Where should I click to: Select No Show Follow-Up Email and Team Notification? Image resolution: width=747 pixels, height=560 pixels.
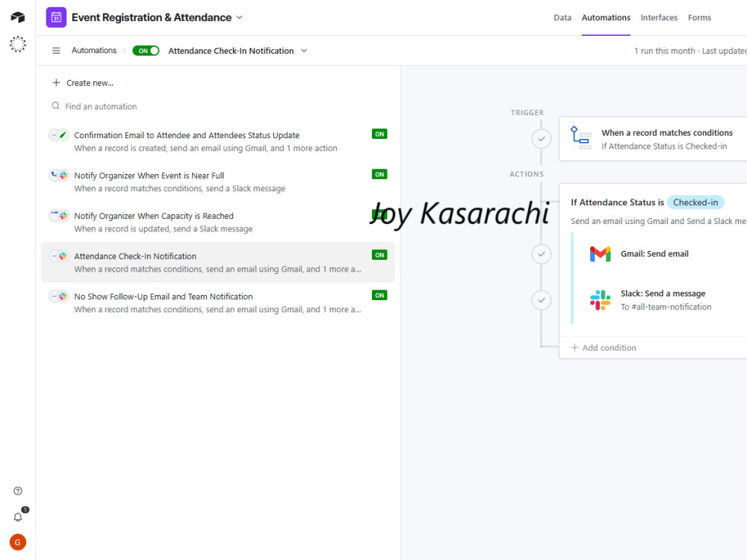pyautogui.click(x=163, y=296)
